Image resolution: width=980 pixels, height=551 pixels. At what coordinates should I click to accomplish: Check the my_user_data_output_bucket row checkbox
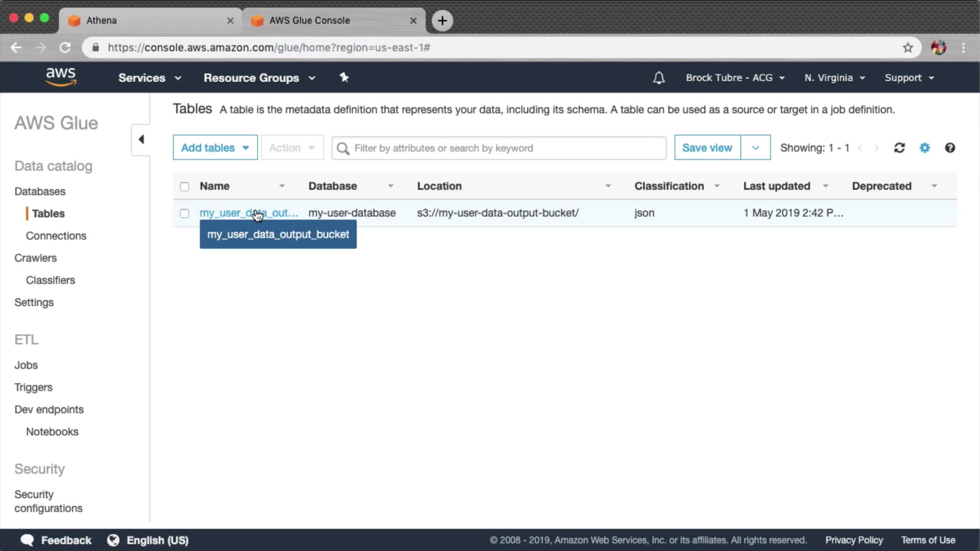(184, 213)
